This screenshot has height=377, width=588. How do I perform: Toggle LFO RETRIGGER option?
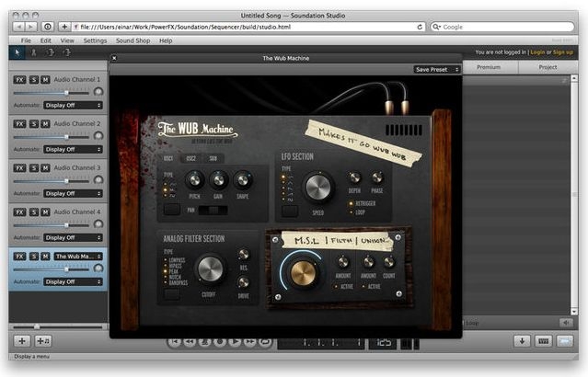pyautogui.click(x=363, y=203)
